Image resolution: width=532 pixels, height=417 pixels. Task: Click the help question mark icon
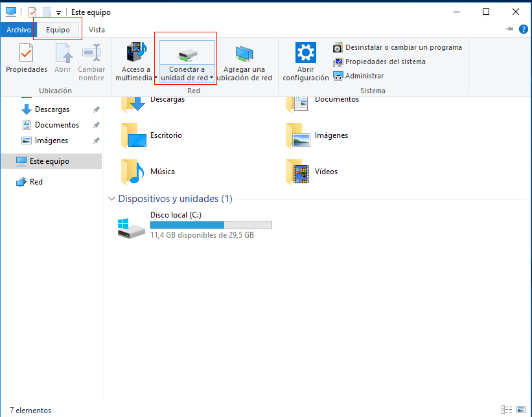(x=523, y=30)
